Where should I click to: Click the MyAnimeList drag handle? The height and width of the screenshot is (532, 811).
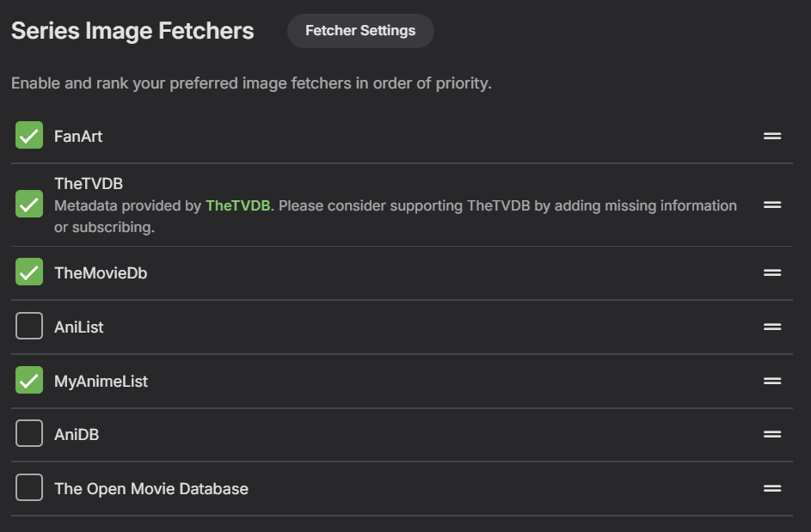click(771, 381)
